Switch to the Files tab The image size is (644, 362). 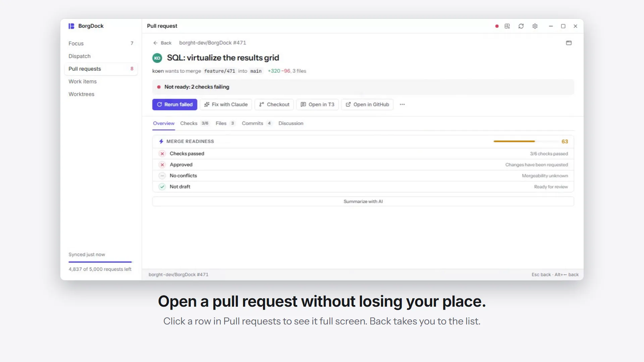[x=225, y=123]
